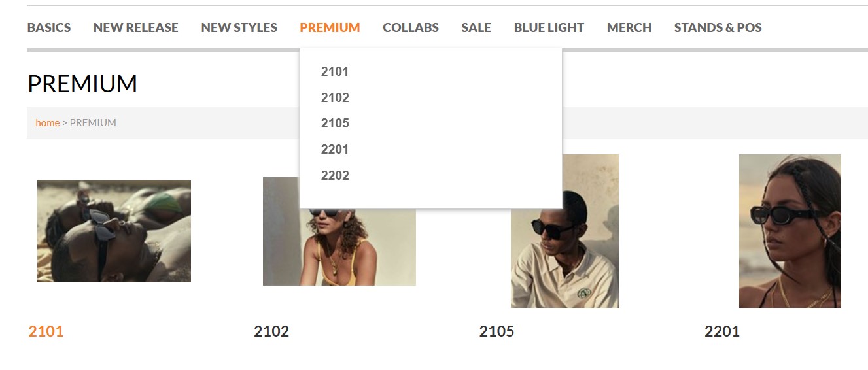Screen dimensions: 868x370
Task: Navigate to the COLLABS page
Action: point(411,27)
